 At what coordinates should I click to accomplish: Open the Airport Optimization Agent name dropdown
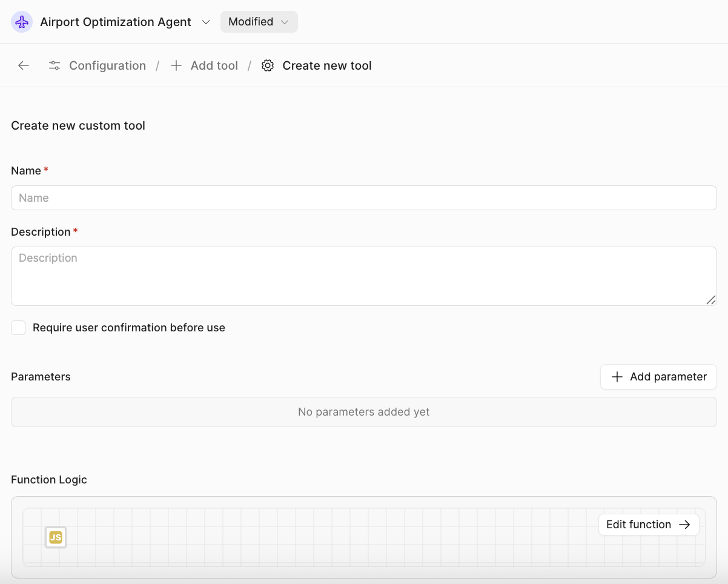pyautogui.click(x=205, y=22)
